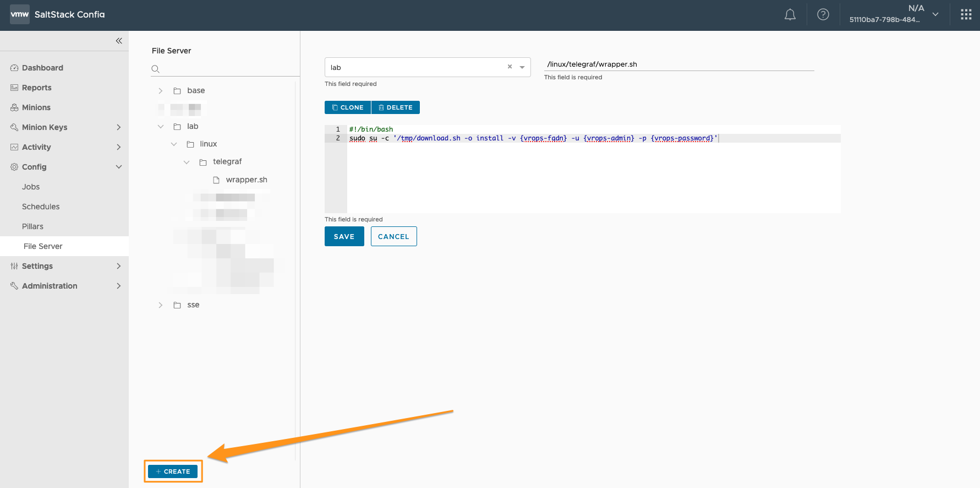
Task: Open the account menu chevron
Action: pos(935,14)
